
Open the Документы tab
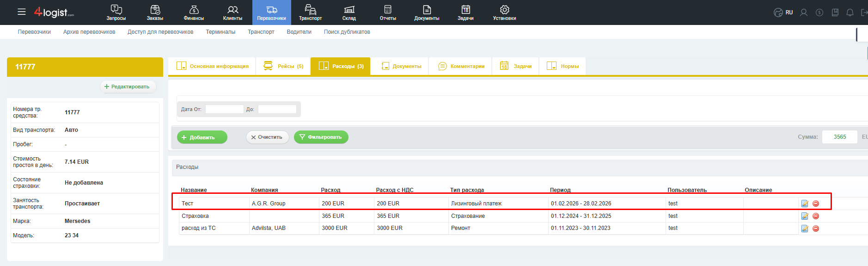click(401, 66)
